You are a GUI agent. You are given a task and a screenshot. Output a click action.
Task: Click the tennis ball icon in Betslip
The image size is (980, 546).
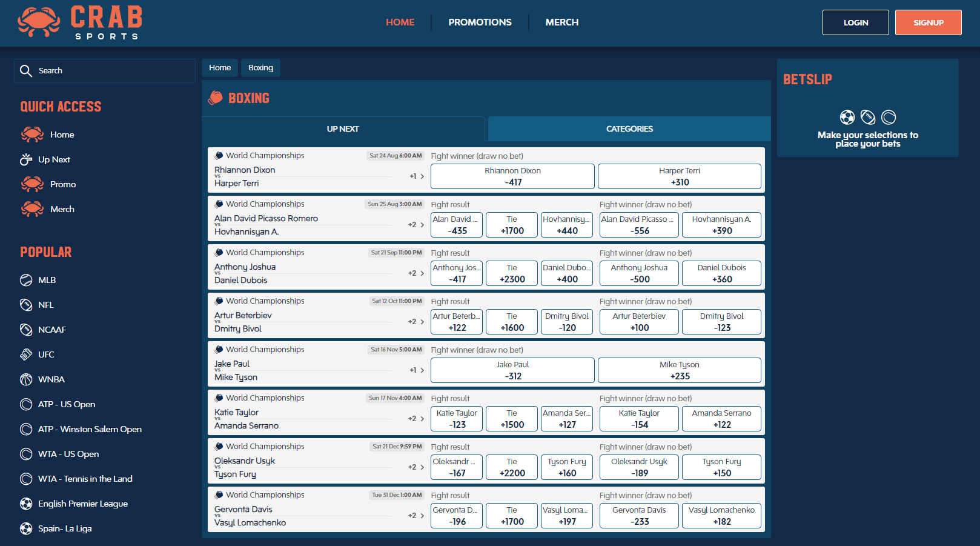tap(889, 117)
